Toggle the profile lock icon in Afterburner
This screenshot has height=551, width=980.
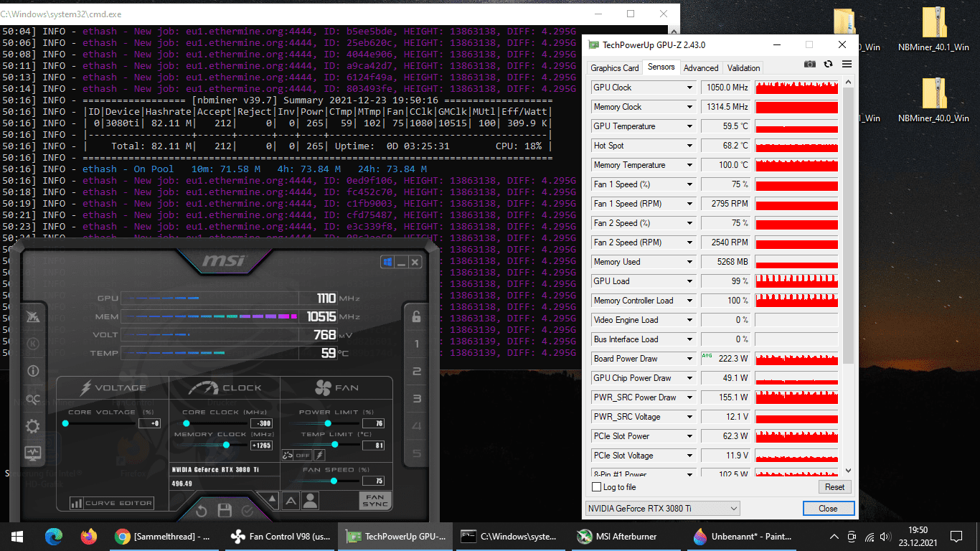(x=416, y=316)
